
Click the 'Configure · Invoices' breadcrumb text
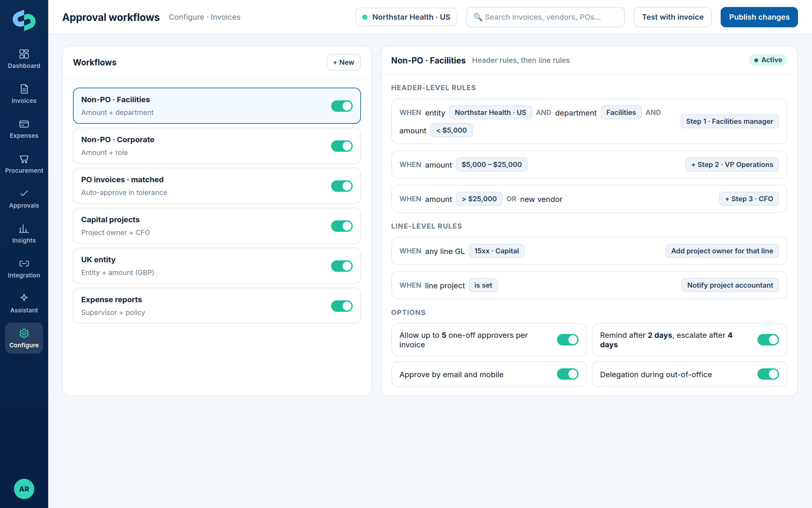(204, 17)
